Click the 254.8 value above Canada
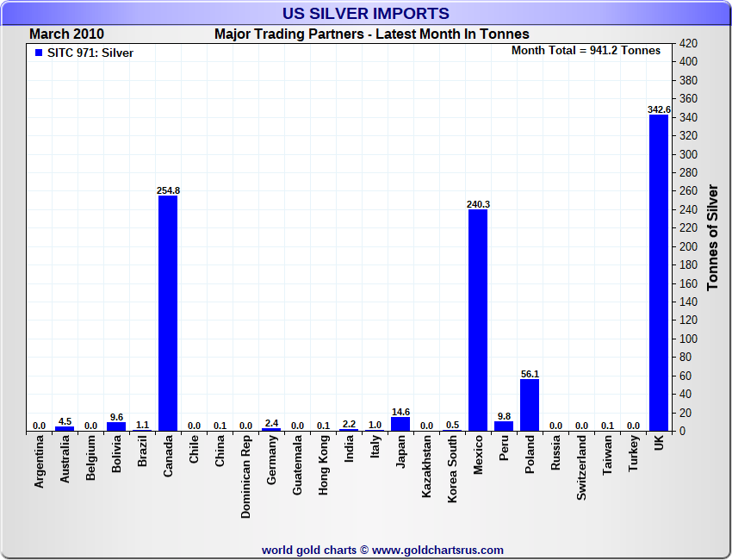 point(168,190)
